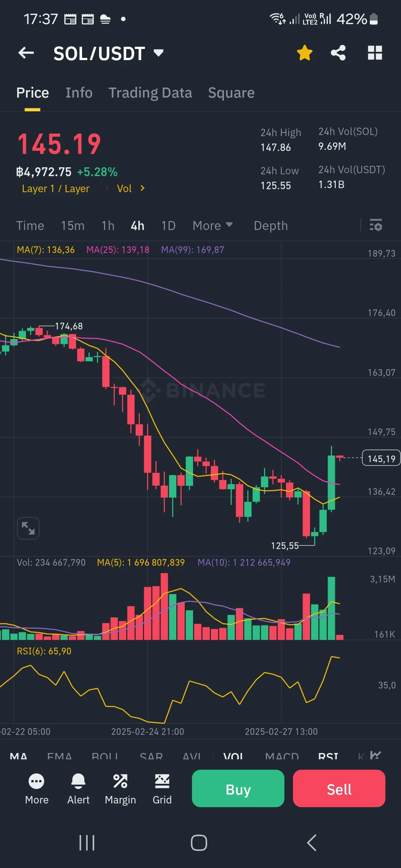This screenshot has height=868, width=401.
Task: Expand chart with the fullscreen icon
Action: (28, 528)
